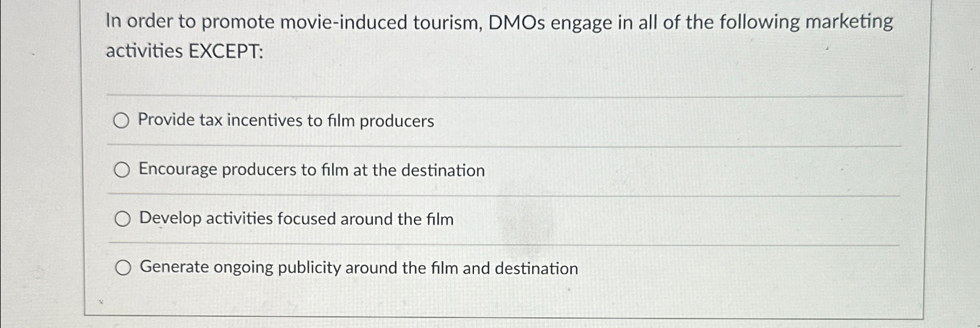The image size is (980, 328).
Task: Click the word 'marketing' in the question prompt
Action: click(849, 22)
